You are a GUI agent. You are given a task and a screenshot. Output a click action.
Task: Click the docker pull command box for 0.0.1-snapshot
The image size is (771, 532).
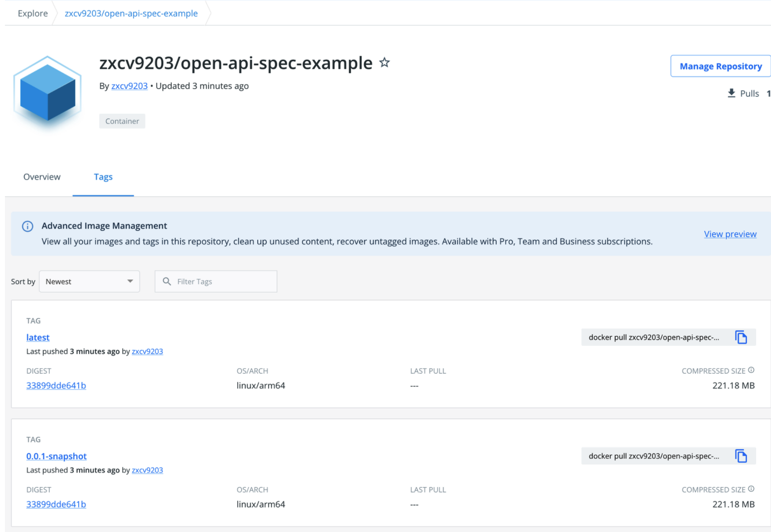pos(669,456)
